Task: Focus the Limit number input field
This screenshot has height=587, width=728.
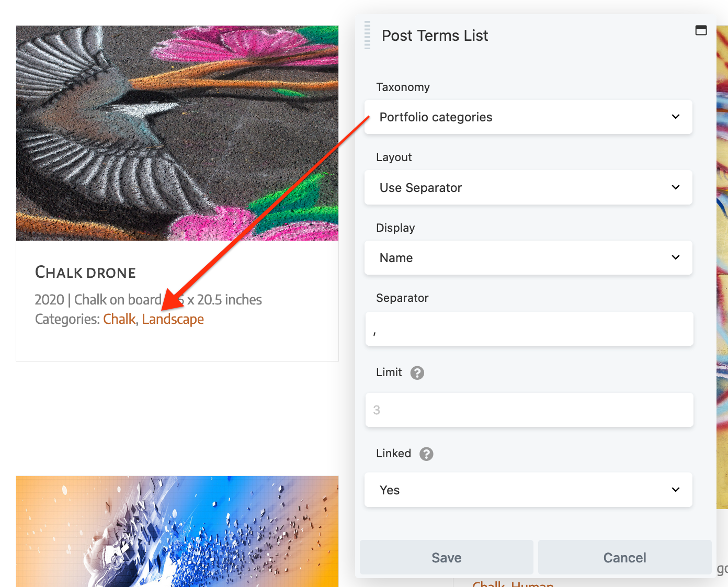Action: [529, 410]
